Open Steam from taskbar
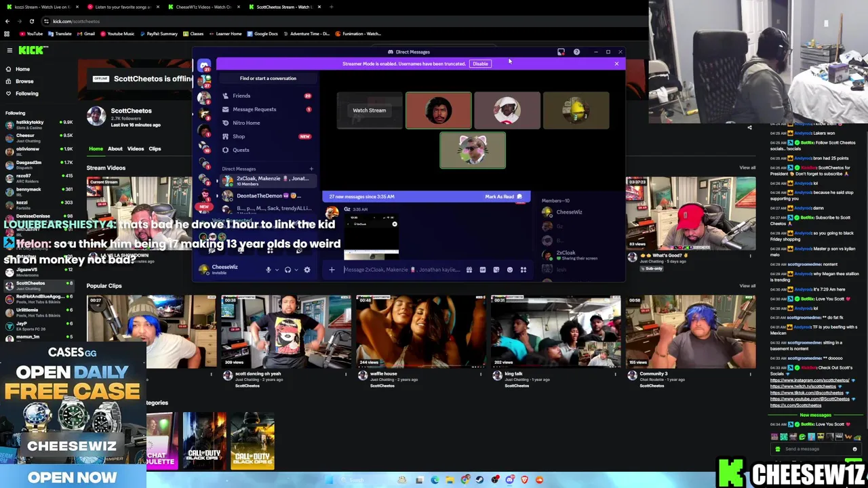This screenshot has width=868, height=488. (479, 480)
